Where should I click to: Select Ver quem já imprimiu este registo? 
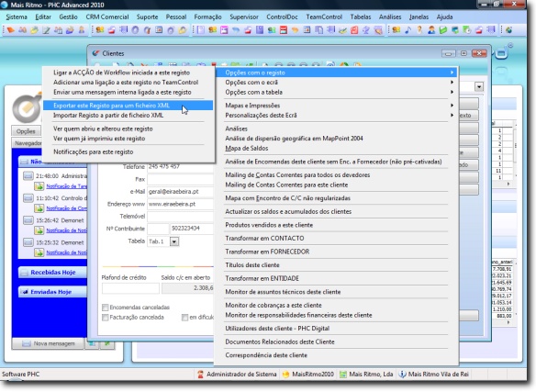pyautogui.click(x=99, y=139)
